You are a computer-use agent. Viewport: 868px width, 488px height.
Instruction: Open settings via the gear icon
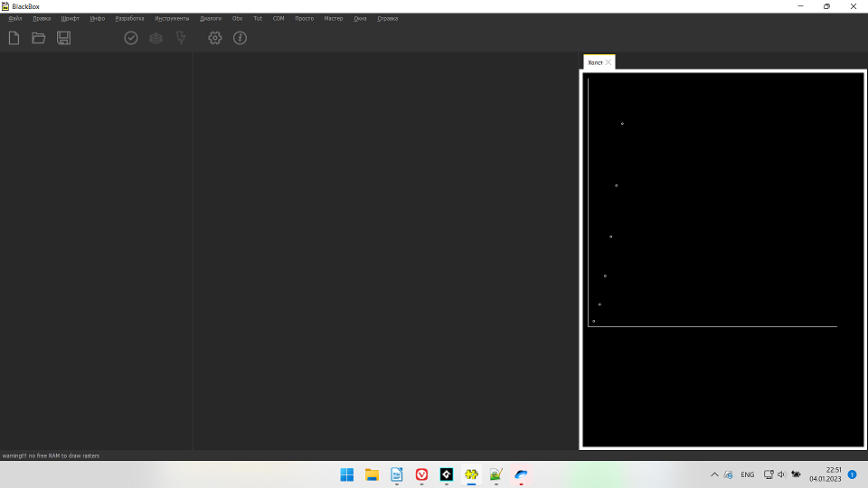point(215,38)
